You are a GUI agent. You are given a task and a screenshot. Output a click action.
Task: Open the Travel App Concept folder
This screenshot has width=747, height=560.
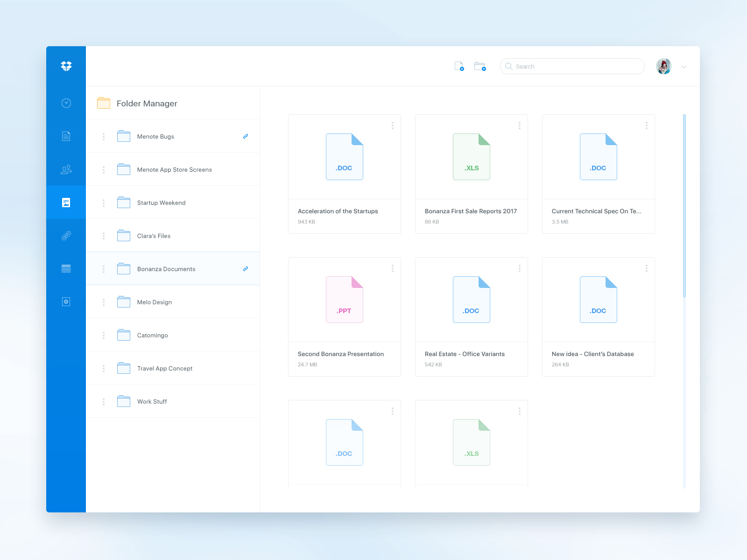tap(164, 369)
